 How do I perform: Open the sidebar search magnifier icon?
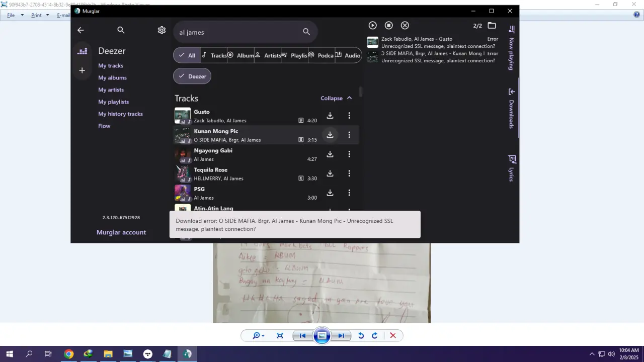tap(121, 30)
